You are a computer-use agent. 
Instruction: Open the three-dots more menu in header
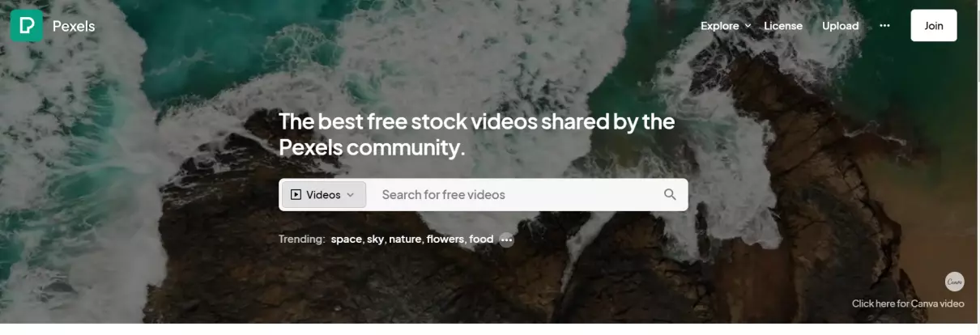pyautogui.click(x=884, y=26)
